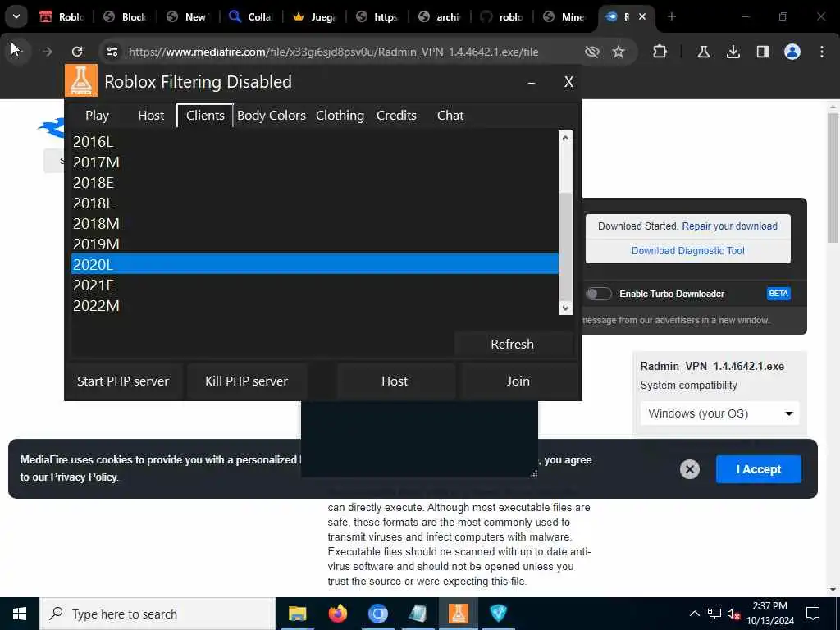Show hidden system tray icons
840x630 pixels.
coord(694,614)
